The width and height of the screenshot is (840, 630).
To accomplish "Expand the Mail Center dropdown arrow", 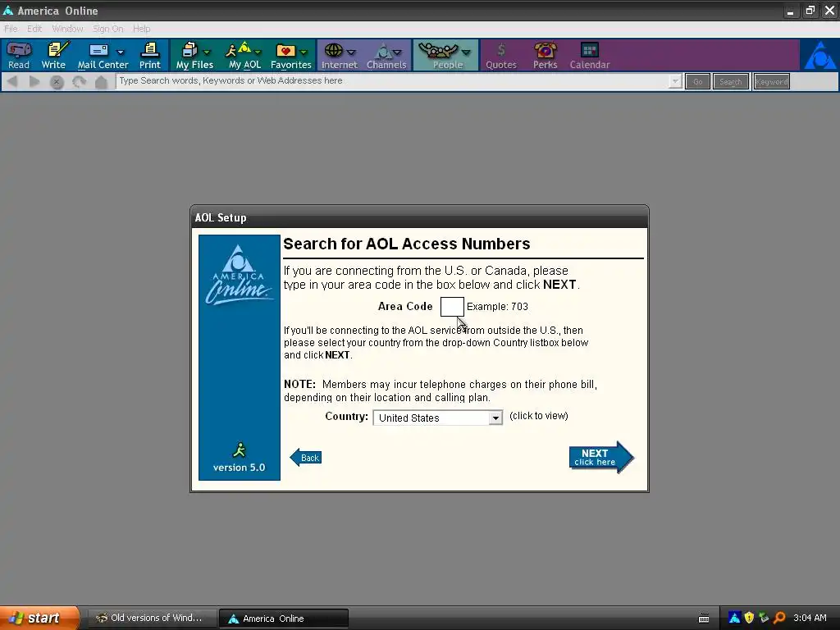I will (x=120, y=52).
